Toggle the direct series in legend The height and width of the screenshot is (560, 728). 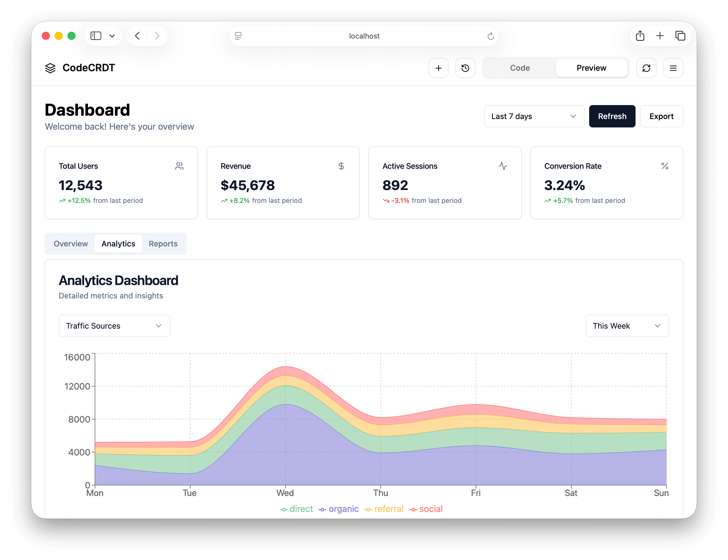[296, 509]
